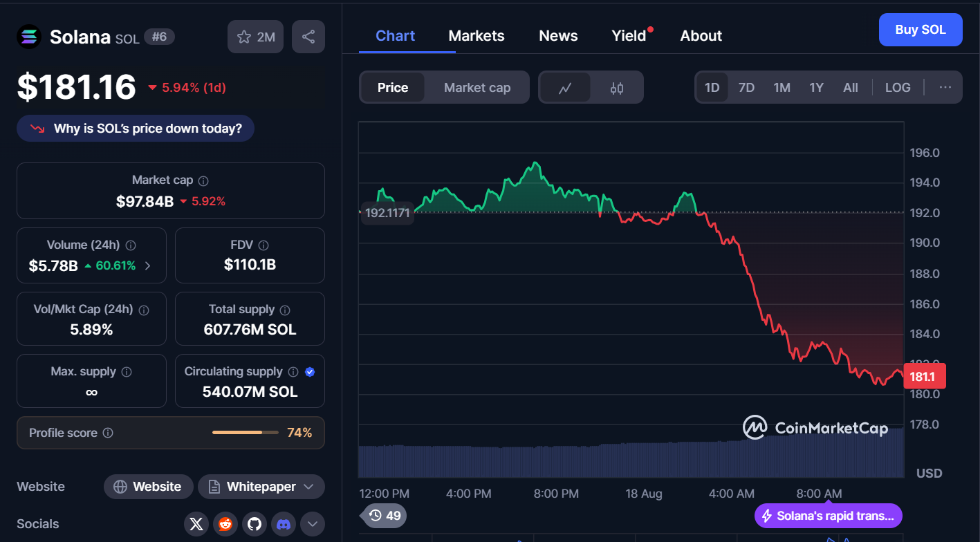Click "Why is SOL's price down today?"

pyautogui.click(x=136, y=129)
